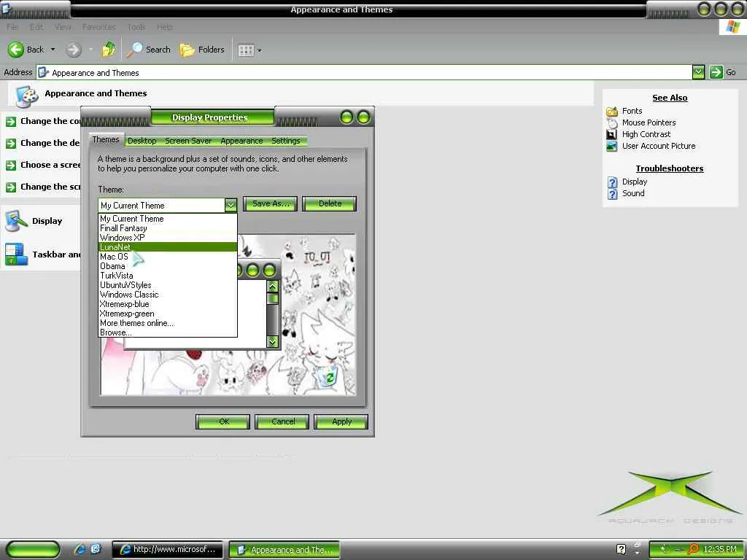Select UbuntuVStyles theme
Image resolution: width=747 pixels, height=560 pixels.
[168, 285]
